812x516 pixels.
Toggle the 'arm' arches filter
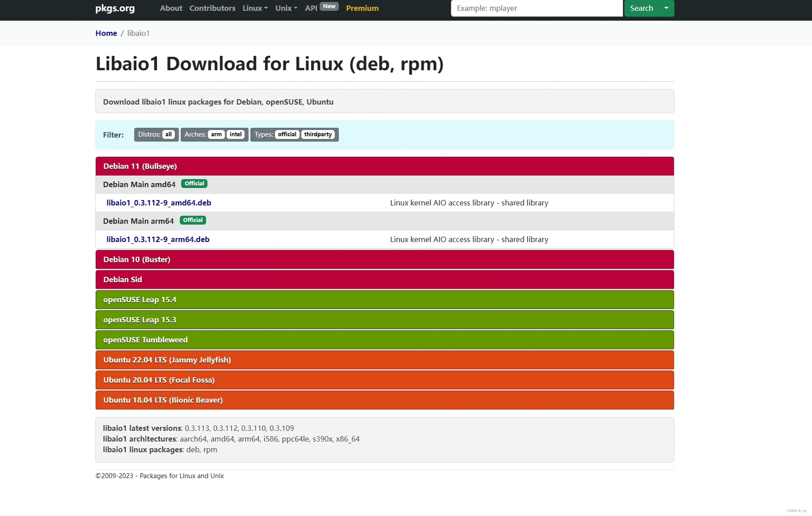click(216, 134)
